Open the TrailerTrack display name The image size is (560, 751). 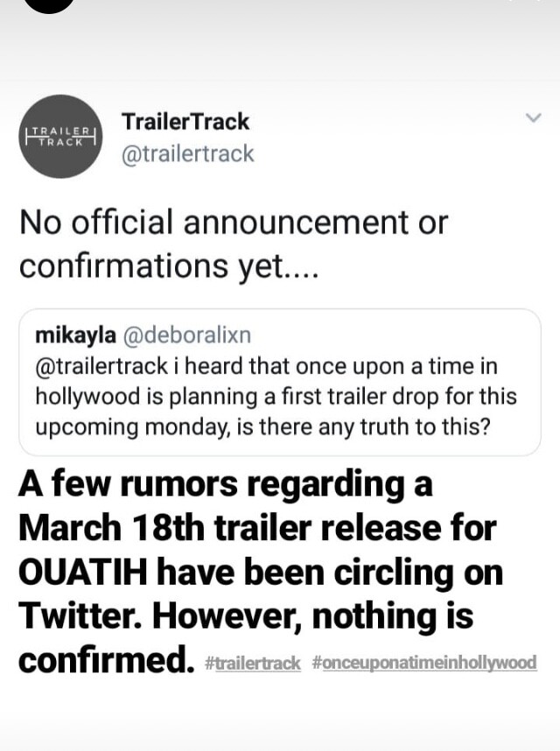pos(185,122)
